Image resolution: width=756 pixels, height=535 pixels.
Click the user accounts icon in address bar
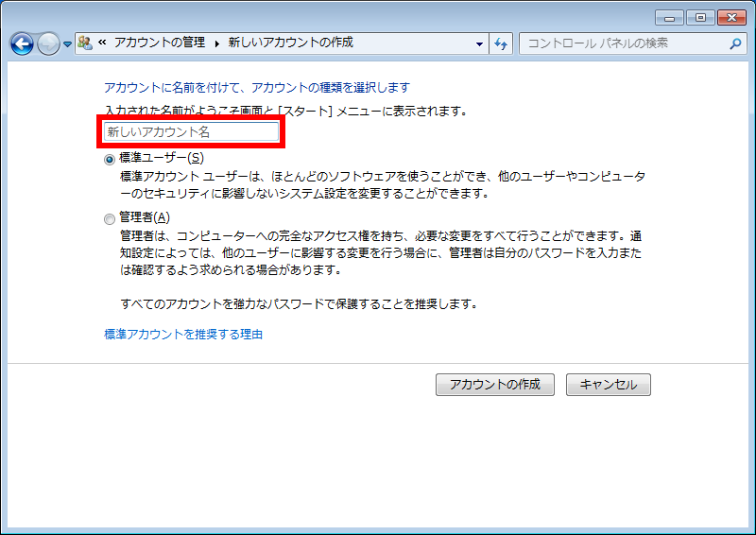tap(85, 43)
